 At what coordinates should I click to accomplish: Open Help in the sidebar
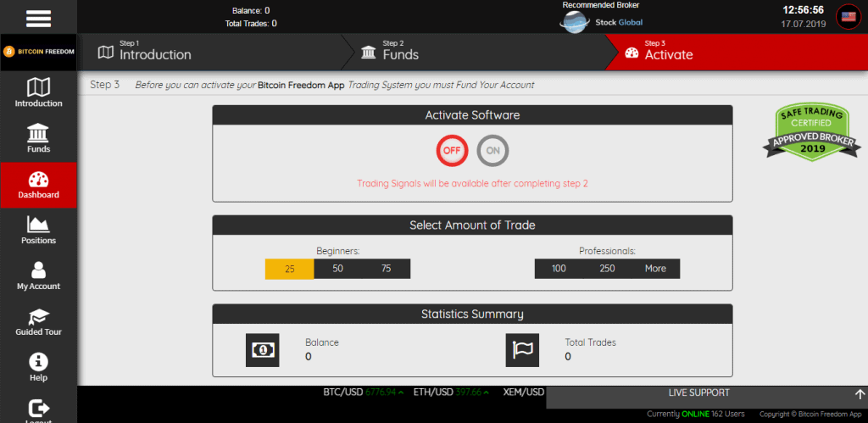tap(39, 368)
